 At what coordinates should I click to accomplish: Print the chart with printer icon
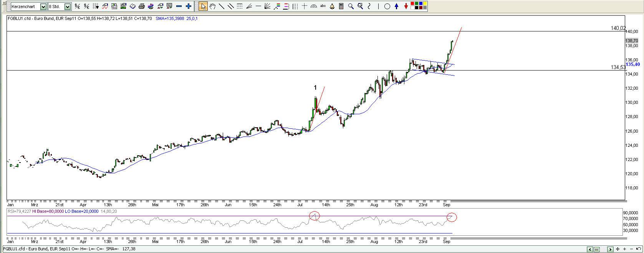(142, 6)
